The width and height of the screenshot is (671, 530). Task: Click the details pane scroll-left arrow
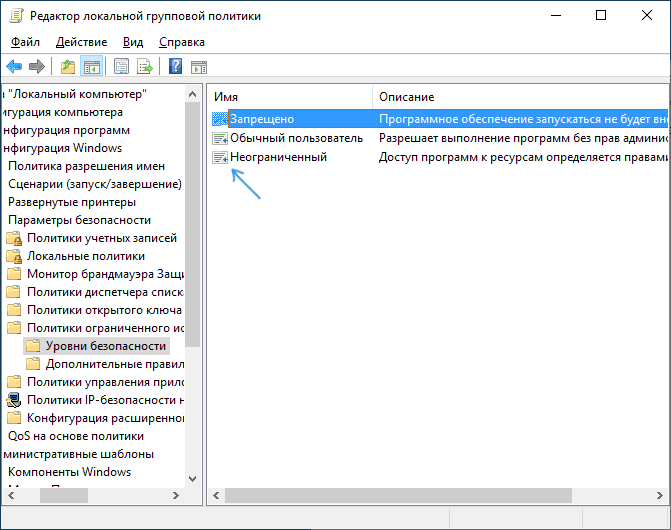click(216, 495)
